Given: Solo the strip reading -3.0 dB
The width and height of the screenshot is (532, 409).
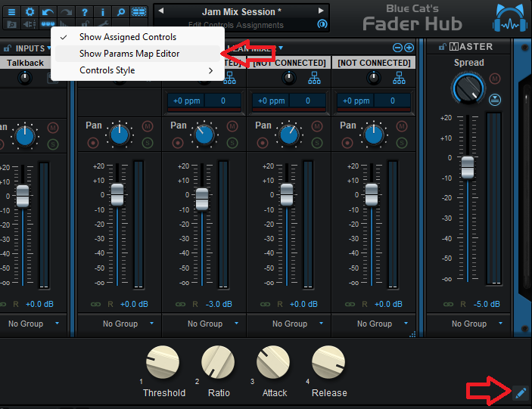Looking at the screenshot, I should coord(232,143).
